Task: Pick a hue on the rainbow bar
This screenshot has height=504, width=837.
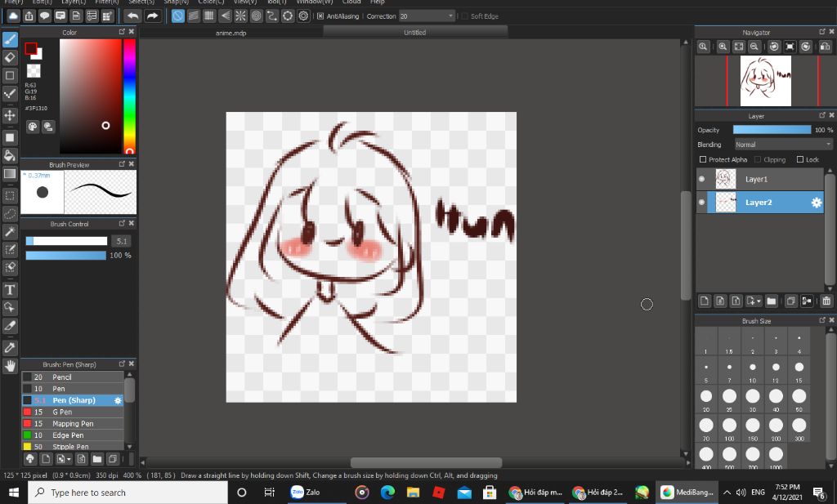Action: click(129, 96)
